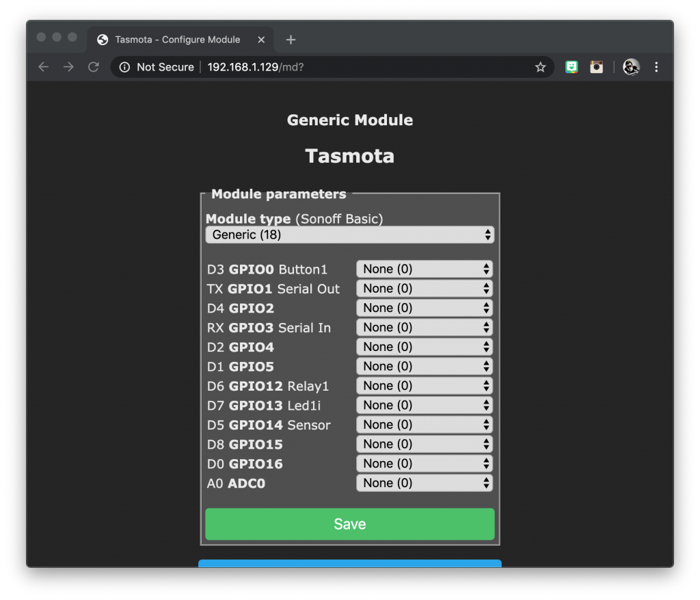This screenshot has height=600, width=700.
Task: Bookmark this page with the star icon
Action: pos(540,67)
